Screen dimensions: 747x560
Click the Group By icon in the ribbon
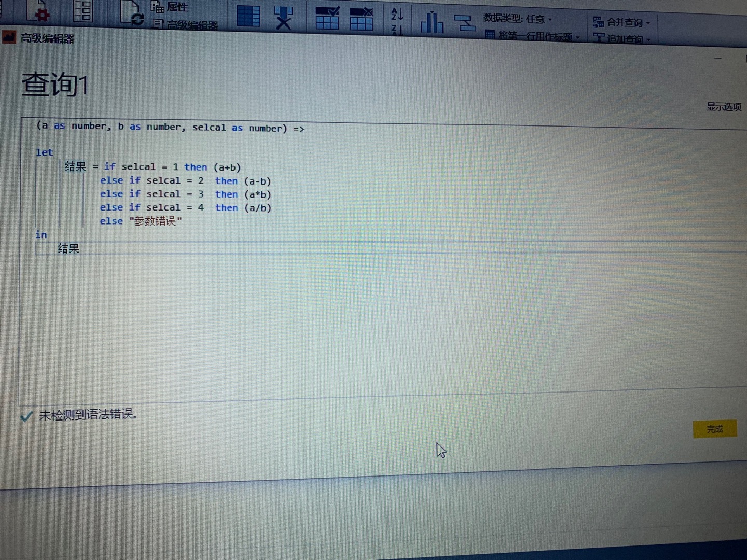click(465, 23)
